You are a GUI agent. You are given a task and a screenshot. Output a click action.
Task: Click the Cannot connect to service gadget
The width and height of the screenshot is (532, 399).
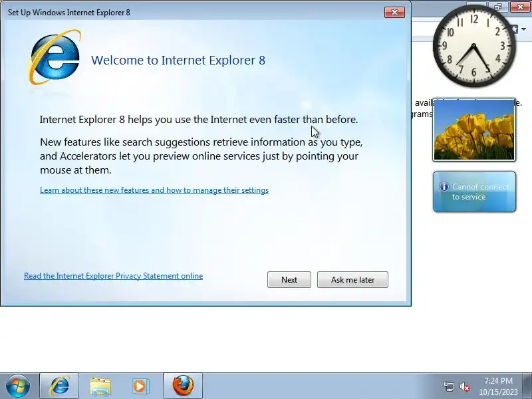tap(474, 192)
